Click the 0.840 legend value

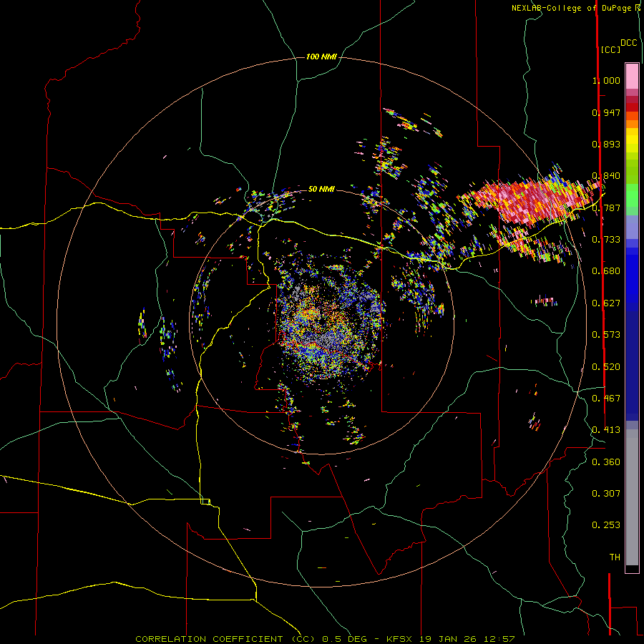(x=606, y=176)
